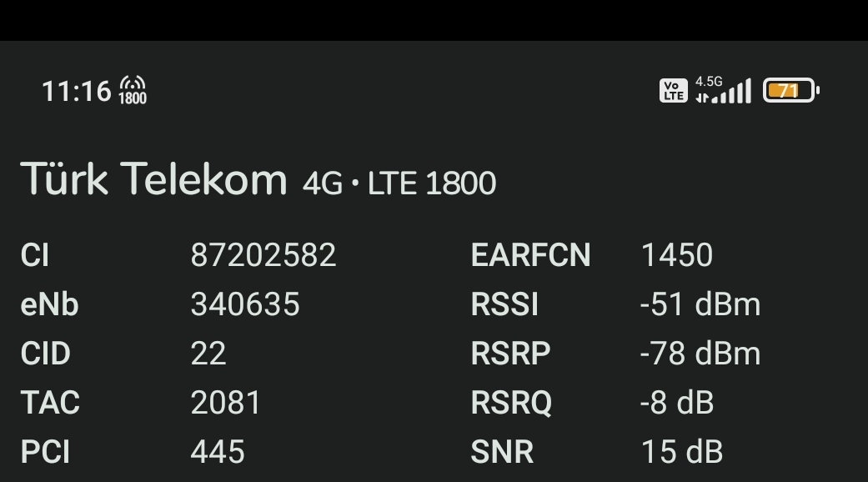868x482 pixels.
Task: Tap the TAC value 2081
Action: [x=225, y=402]
